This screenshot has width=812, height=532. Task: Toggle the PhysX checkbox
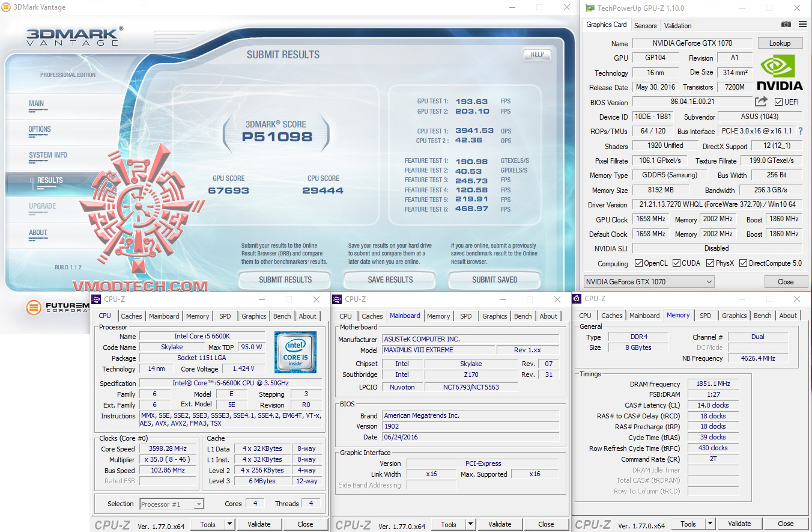pos(710,263)
